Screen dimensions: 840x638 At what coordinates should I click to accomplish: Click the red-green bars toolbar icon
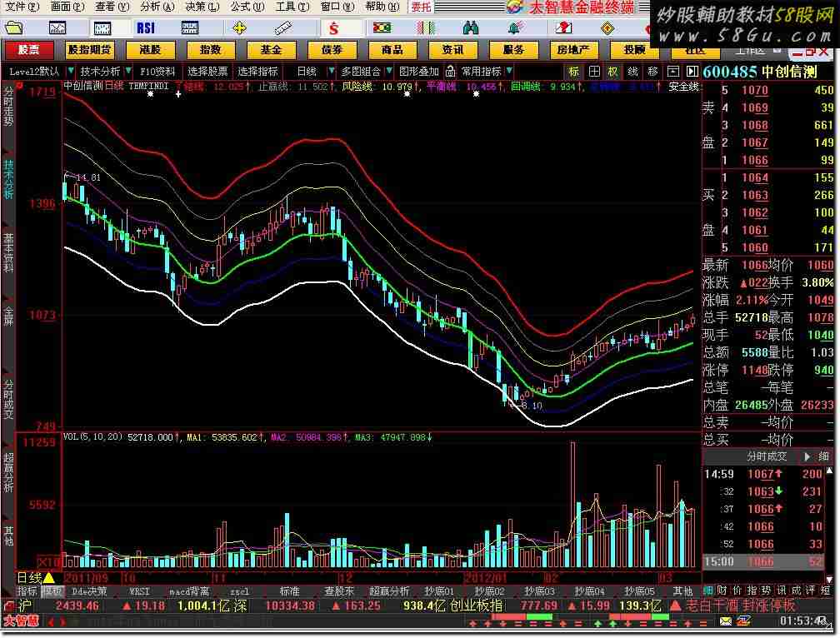pos(427,27)
